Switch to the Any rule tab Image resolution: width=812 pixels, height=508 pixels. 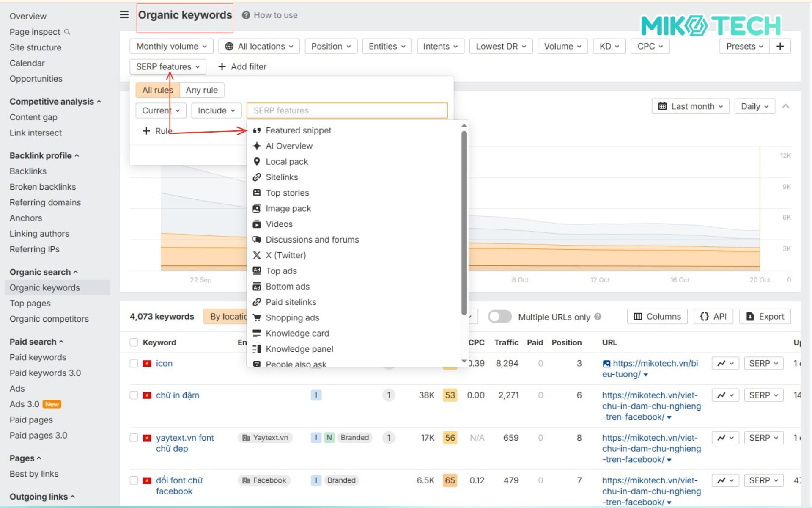pos(201,90)
